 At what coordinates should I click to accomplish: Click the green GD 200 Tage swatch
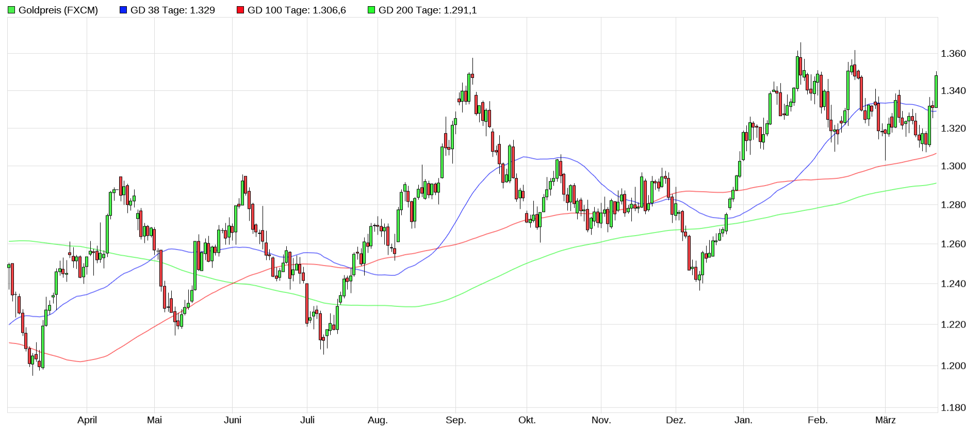[371, 10]
